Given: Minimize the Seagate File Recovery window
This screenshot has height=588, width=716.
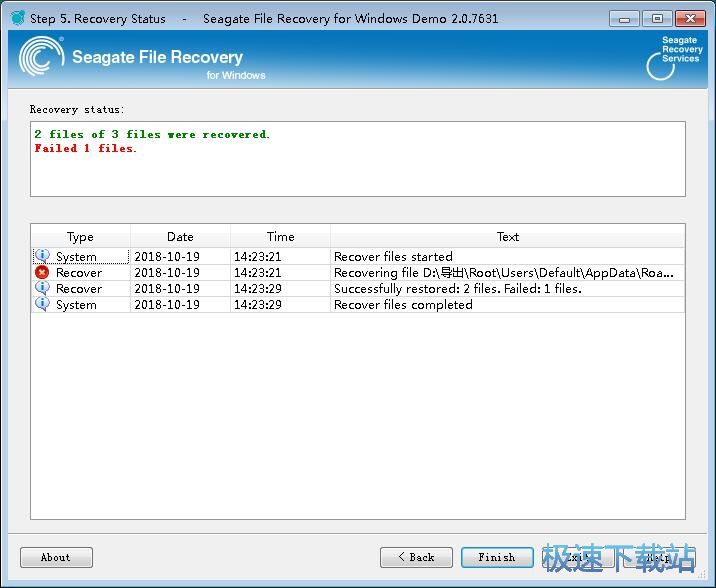Looking at the screenshot, I should pos(624,19).
